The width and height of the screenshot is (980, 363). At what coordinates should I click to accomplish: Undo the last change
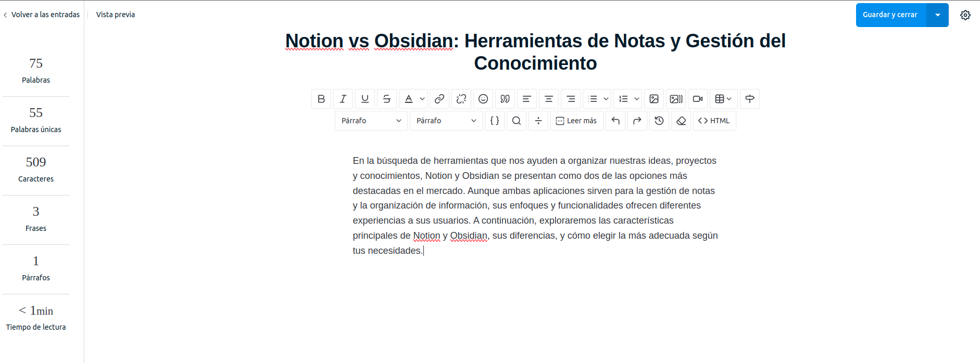(615, 121)
